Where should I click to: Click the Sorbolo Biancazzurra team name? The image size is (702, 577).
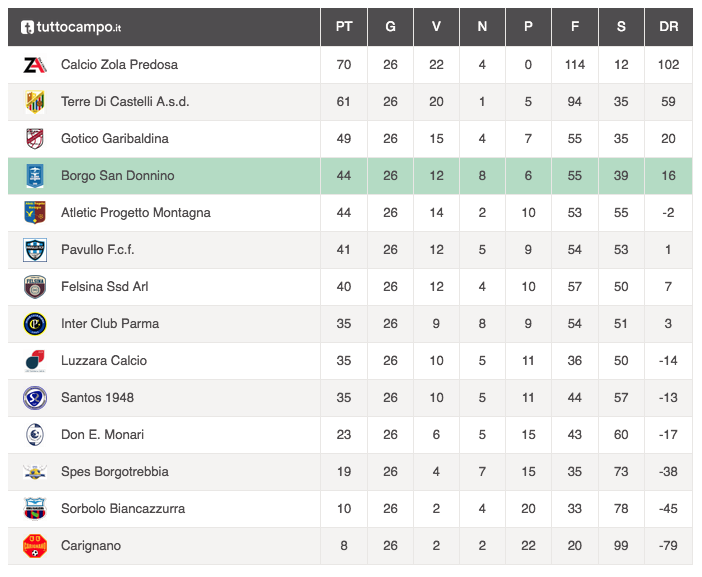click(x=123, y=509)
